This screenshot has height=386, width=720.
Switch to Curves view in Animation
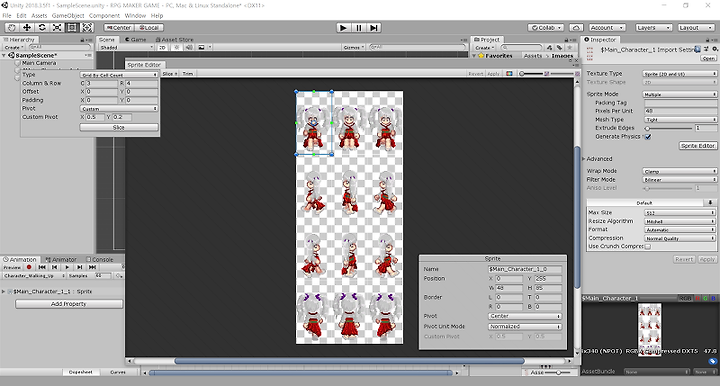[118, 372]
